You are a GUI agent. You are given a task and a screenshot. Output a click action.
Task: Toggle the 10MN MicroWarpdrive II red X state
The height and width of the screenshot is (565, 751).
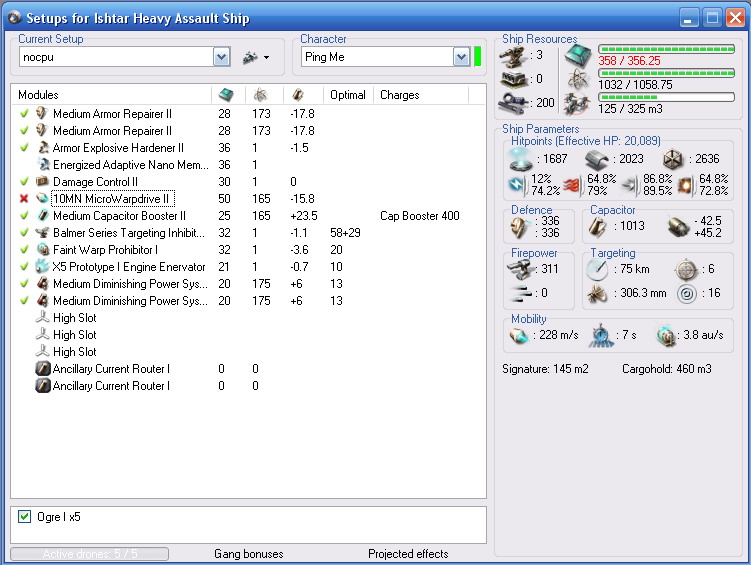[x=24, y=199]
